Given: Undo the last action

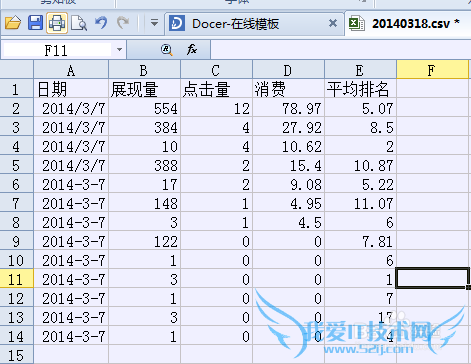Looking at the screenshot, I should click(x=101, y=23).
